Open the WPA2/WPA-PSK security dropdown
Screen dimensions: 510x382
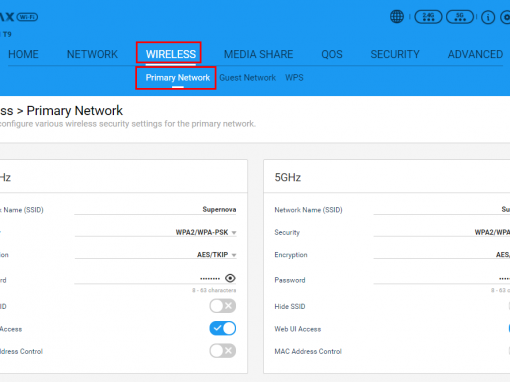156,232
